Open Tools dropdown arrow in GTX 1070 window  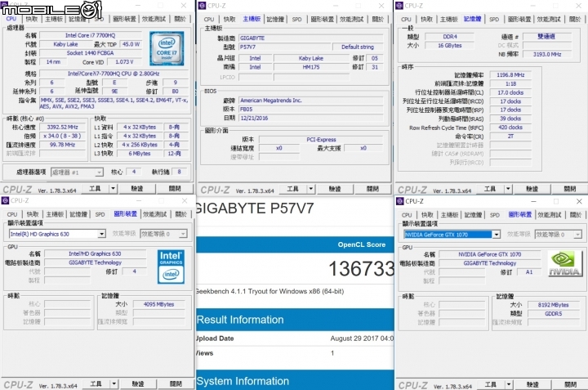coord(509,384)
